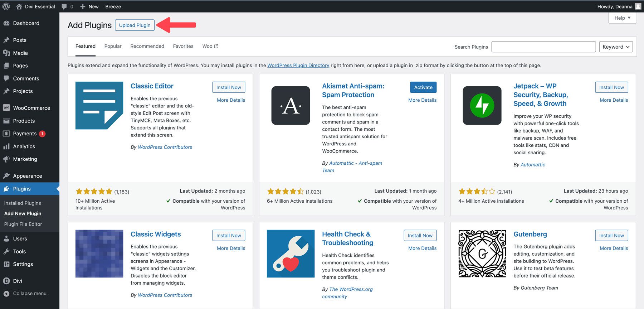Open the Breeze admin bar menu
The width and height of the screenshot is (644, 309).
pyautogui.click(x=113, y=6)
